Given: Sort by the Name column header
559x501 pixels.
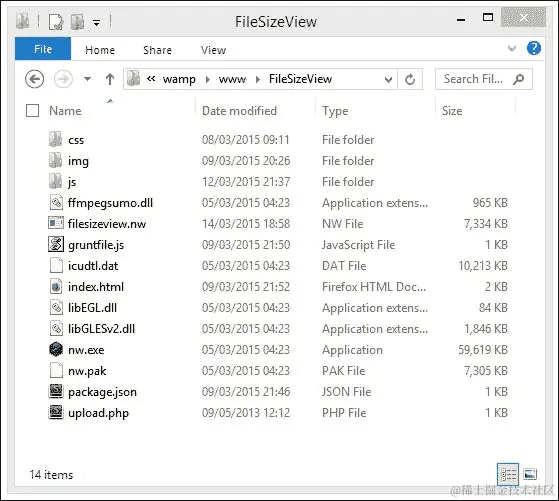Looking at the screenshot, I should click(65, 111).
